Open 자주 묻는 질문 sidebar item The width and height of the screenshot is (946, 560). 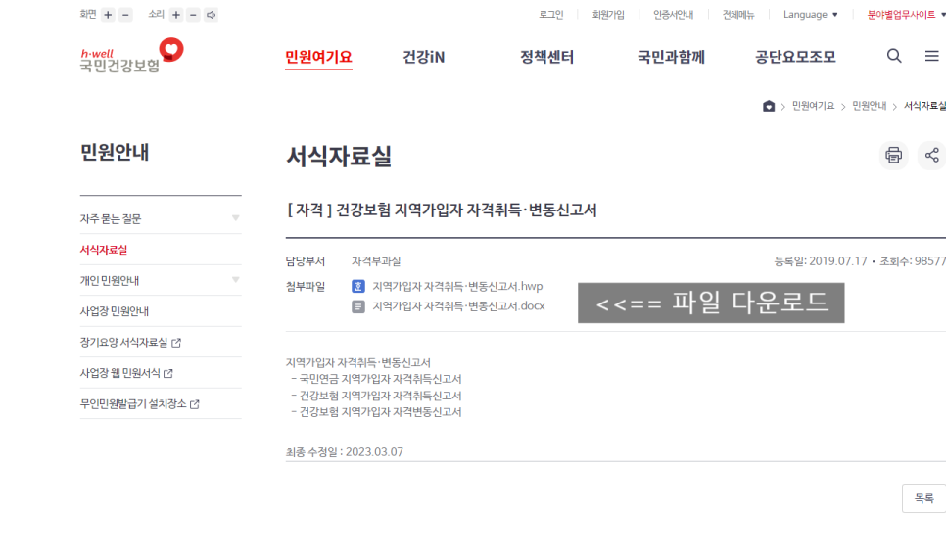click(x=111, y=219)
